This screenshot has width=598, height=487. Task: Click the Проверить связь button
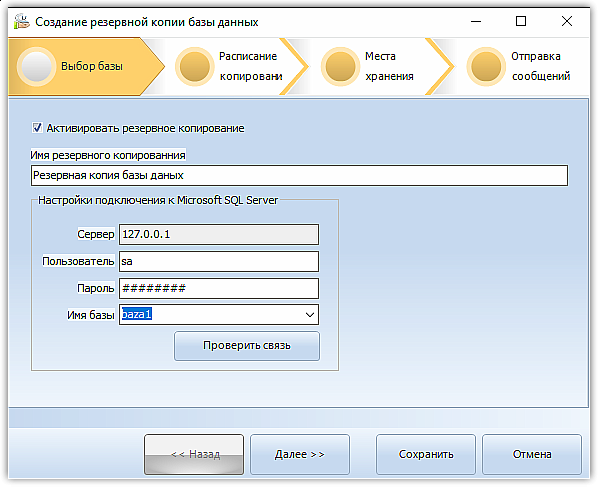click(247, 346)
